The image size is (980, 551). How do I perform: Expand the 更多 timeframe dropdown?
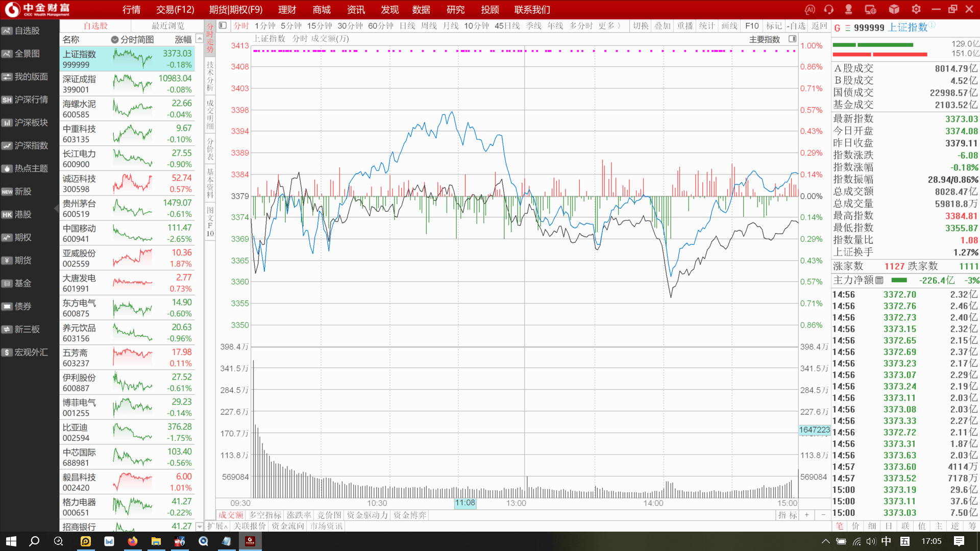pos(610,26)
